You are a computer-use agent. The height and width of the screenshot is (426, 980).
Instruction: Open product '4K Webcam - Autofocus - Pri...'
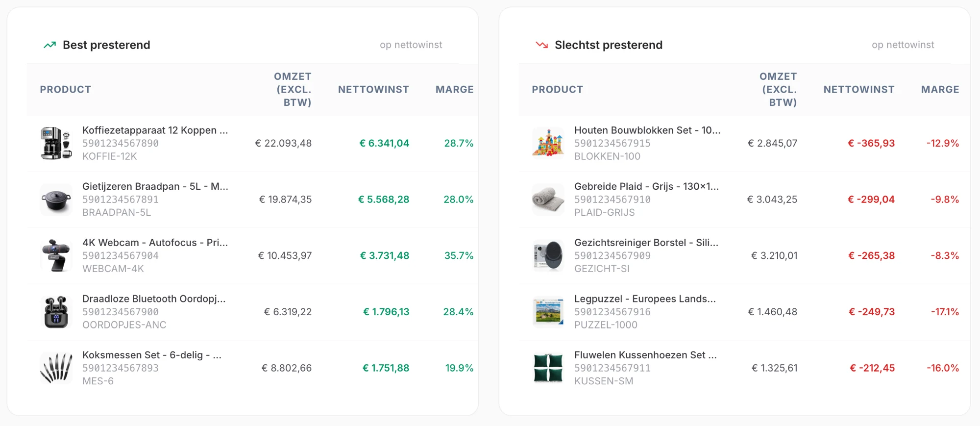point(155,243)
